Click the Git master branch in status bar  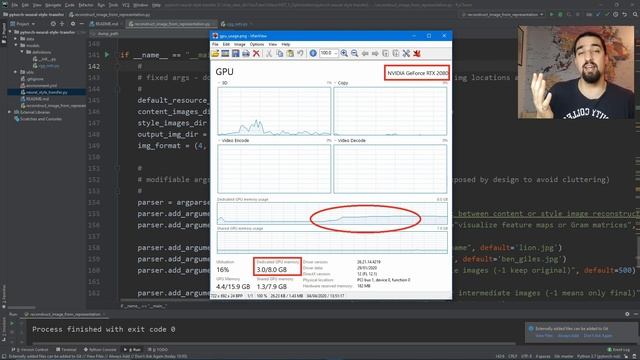pyautogui.click(x=564, y=356)
